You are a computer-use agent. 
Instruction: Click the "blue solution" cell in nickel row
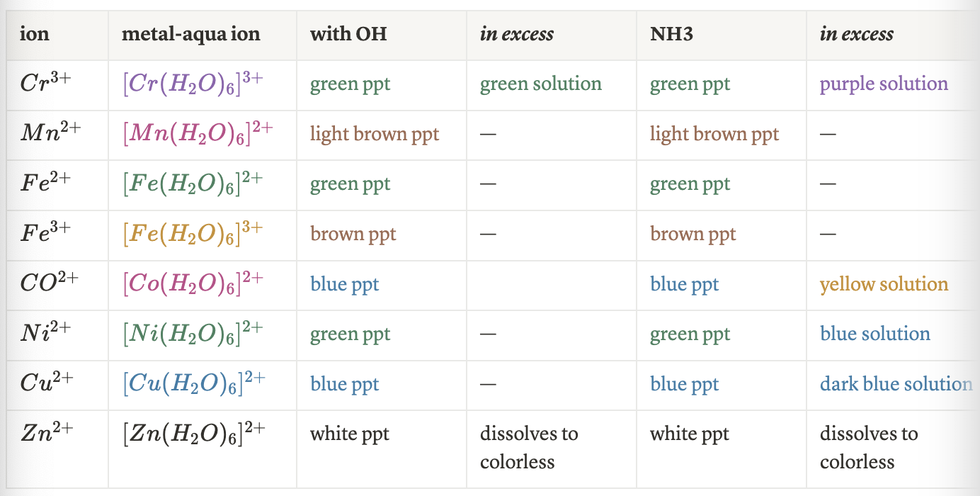[x=875, y=334]
